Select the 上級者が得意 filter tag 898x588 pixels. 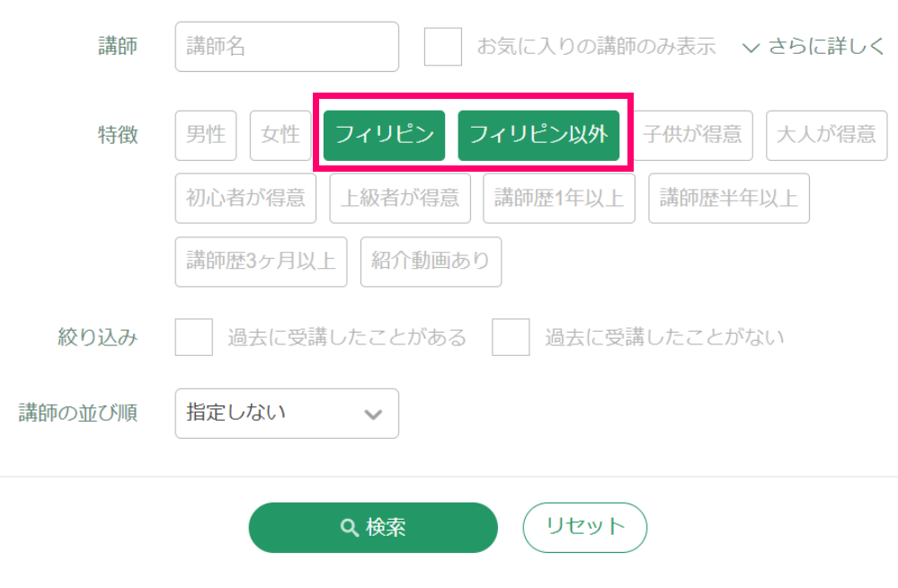[400, 198]
